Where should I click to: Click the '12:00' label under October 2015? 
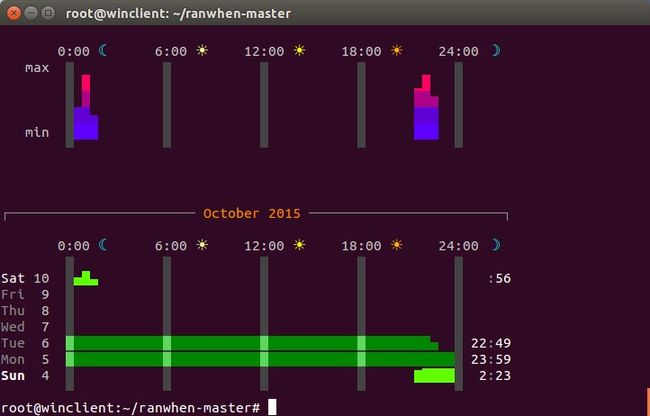click(264, 246)
